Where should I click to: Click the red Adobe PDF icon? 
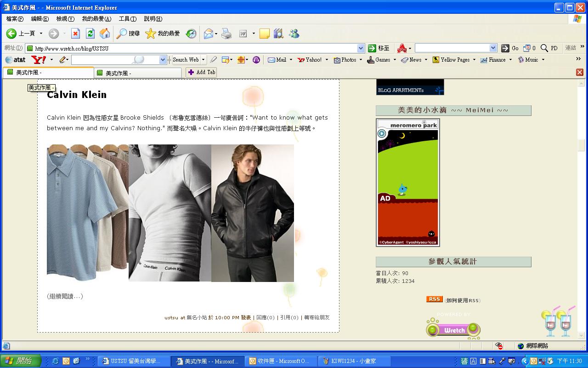coord(402,48)
